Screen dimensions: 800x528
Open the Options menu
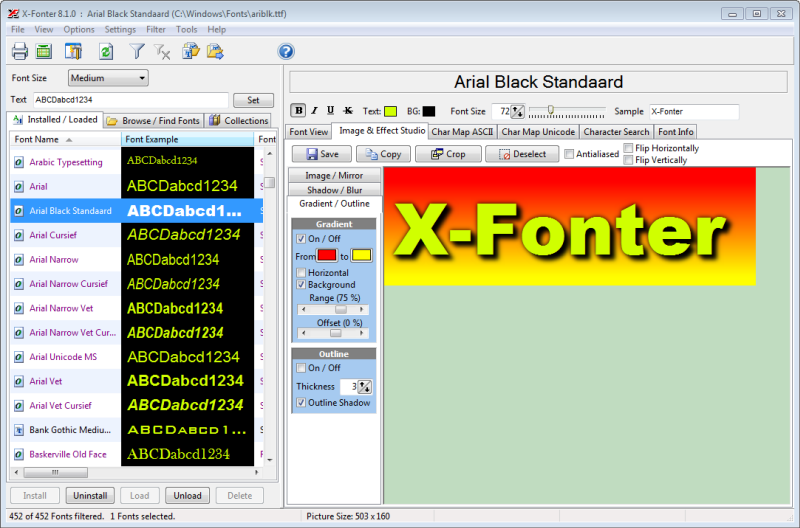(x=79, y=30)
